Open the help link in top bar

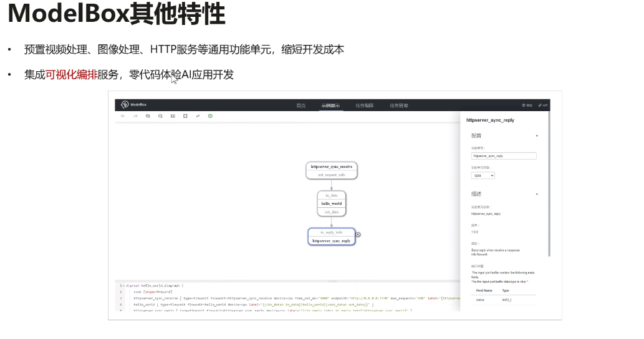[x=527, y=106]
